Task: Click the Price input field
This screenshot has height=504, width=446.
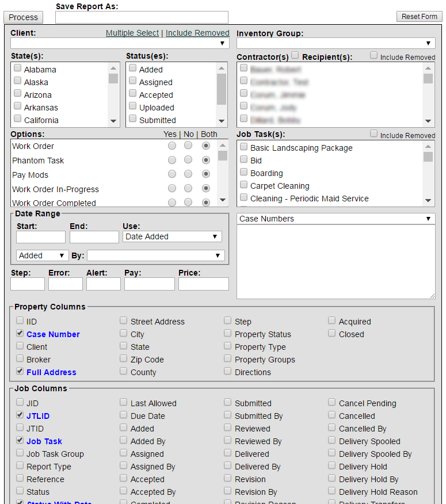Action: click(x=204, y=284)
